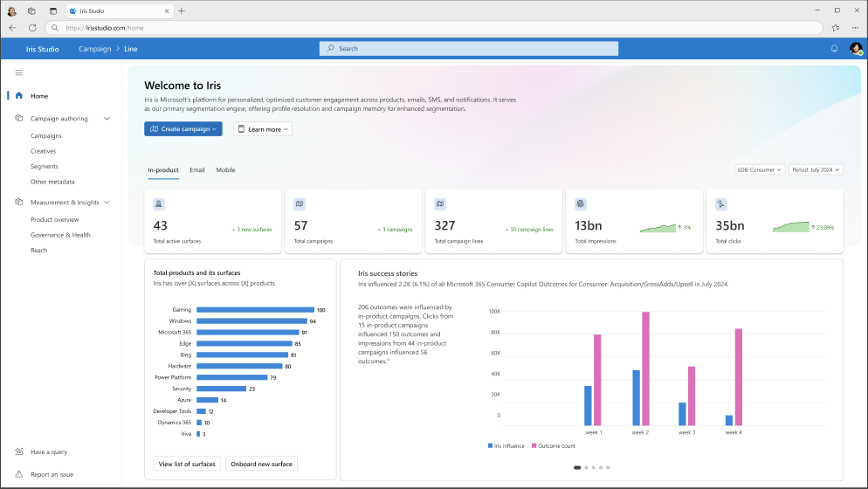Click View list of surfaces button
868x489 pixels.
tap(187, 464)
